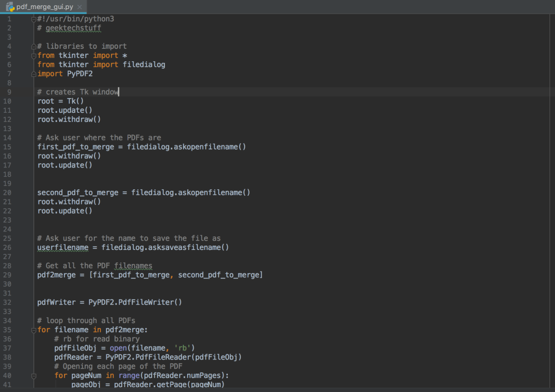Click line number 10 in the gutter
The image size is (555, 392).
pyautogui.click(x=7, y=101)
